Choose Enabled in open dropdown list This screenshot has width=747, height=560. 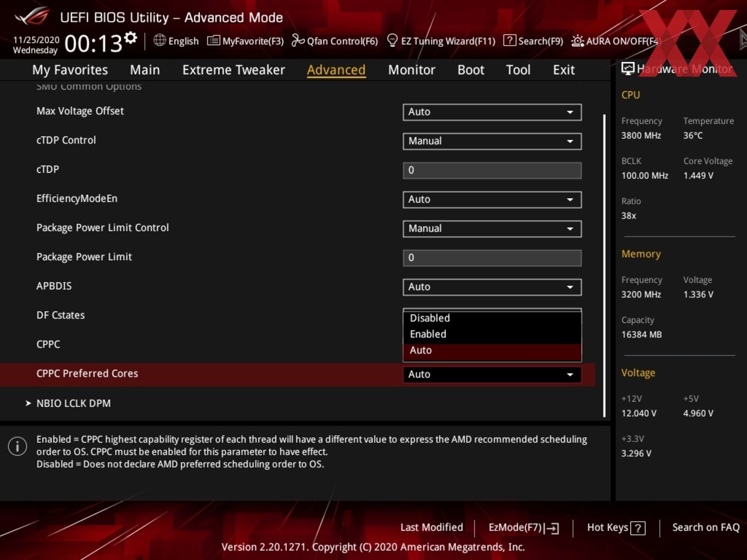pyautogui.click(x=492, y=334)
